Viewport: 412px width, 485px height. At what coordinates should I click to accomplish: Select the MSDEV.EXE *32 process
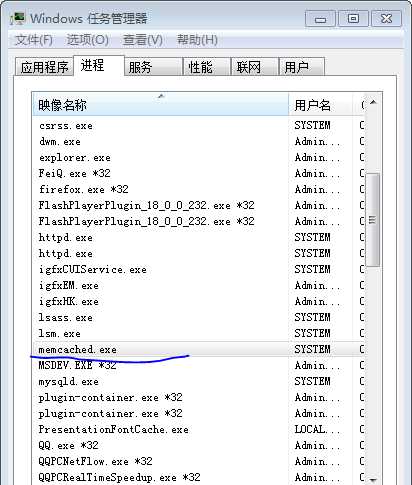tap(199, 366)
